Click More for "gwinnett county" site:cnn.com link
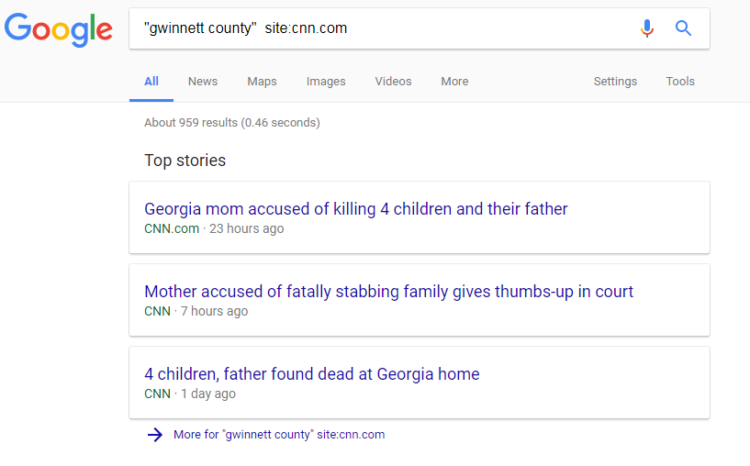Viewport: 750px width, 466px height. (x=279, y=434)
